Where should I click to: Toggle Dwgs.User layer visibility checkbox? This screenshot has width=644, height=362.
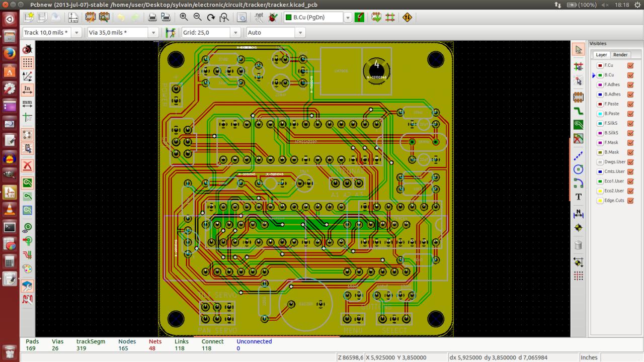[630, 162]
